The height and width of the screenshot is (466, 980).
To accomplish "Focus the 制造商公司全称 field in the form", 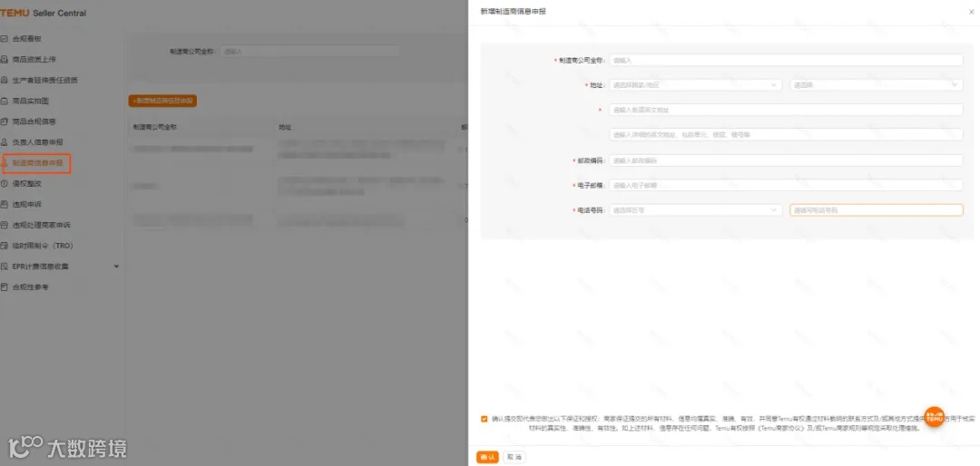I will pyautogui.click(x=786, y=60).
